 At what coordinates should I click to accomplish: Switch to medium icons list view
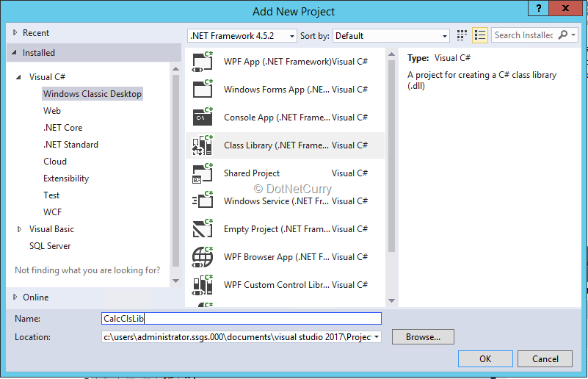coord(480,35)
